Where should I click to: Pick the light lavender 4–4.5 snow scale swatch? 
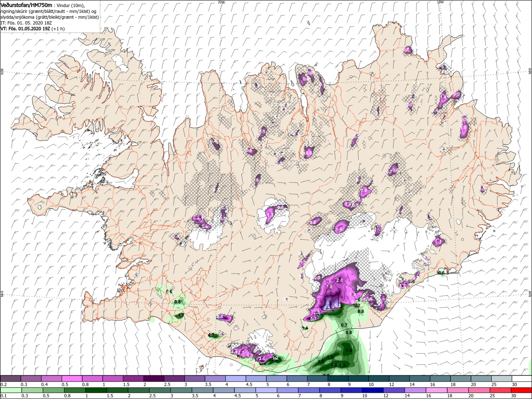235,379
